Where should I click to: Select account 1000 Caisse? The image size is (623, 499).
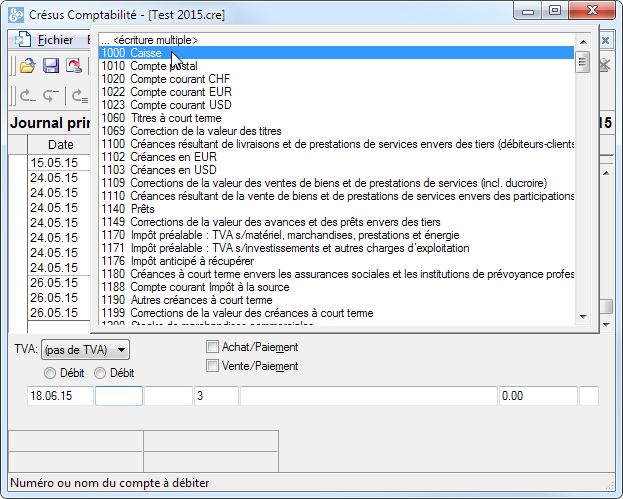[x=336, y=53]
